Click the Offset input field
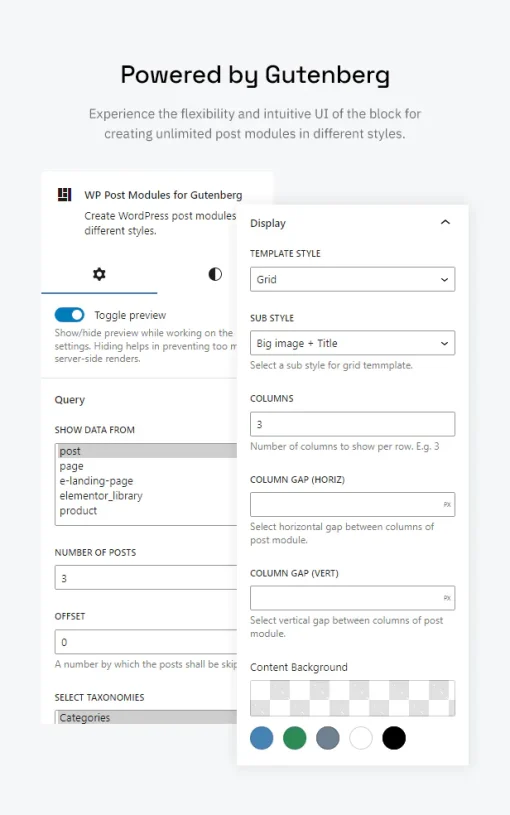Screen dimensions: 510x815 click(x=146, y=642)
